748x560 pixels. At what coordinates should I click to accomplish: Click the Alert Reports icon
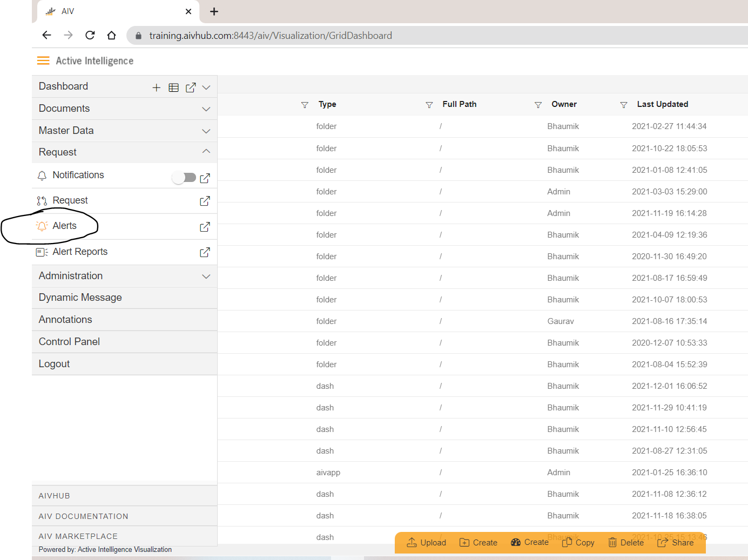click(42, 252)
